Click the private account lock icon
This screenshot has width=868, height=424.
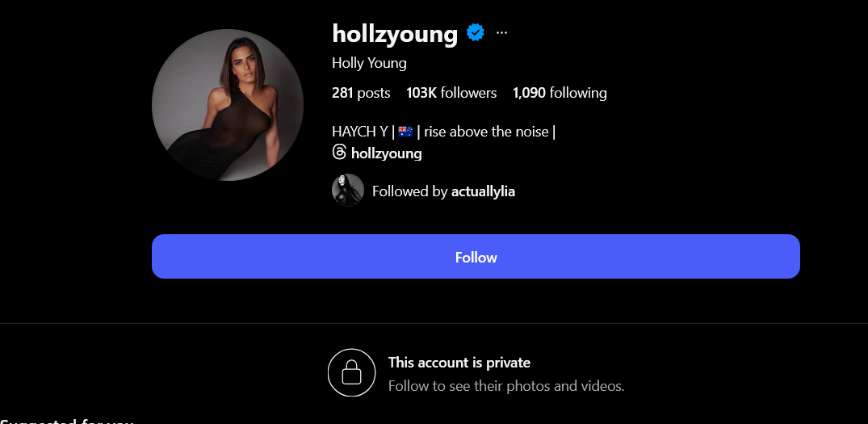pyautogui.click(x=351, y=372)
